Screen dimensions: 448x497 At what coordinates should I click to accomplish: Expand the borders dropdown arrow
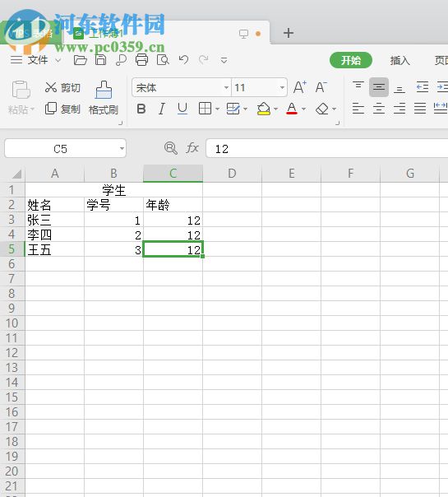(x=217, y=109)
